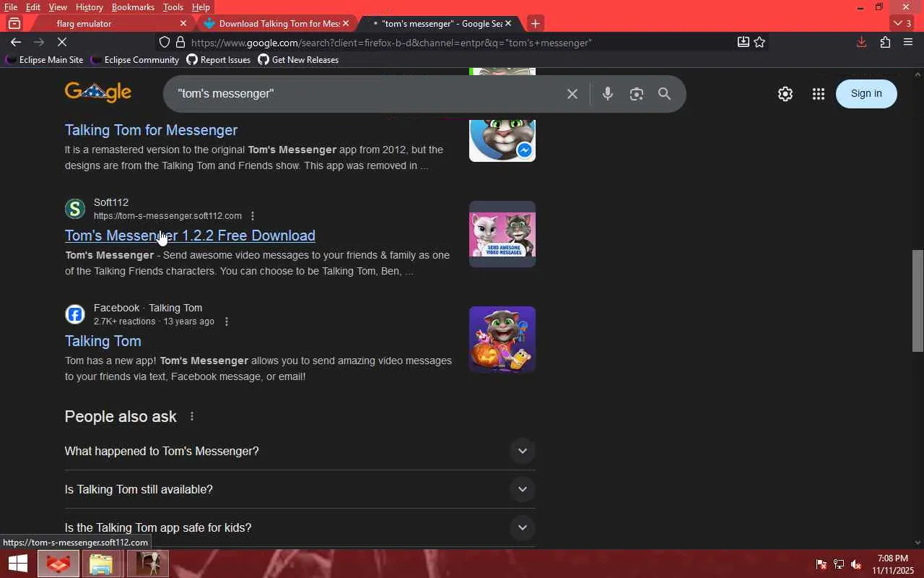This screenshot has width=924, height=578.
Task: Open more options for Facebook result
Action: coord(227,322)
